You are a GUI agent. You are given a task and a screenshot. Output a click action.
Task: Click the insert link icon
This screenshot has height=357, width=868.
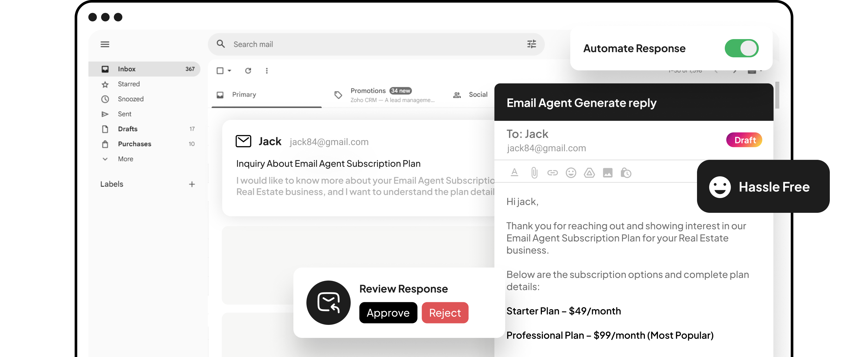(552, 173)
